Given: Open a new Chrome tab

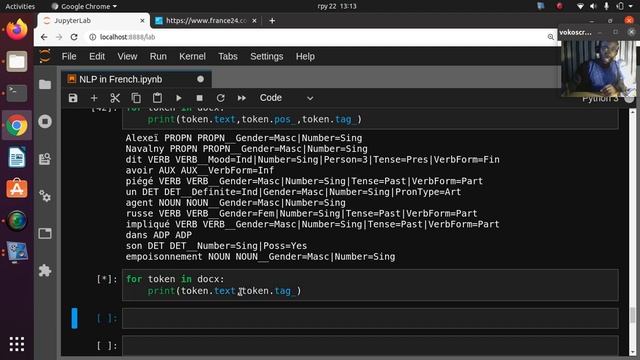Looking at the screenshot, I should click(272, 20).
